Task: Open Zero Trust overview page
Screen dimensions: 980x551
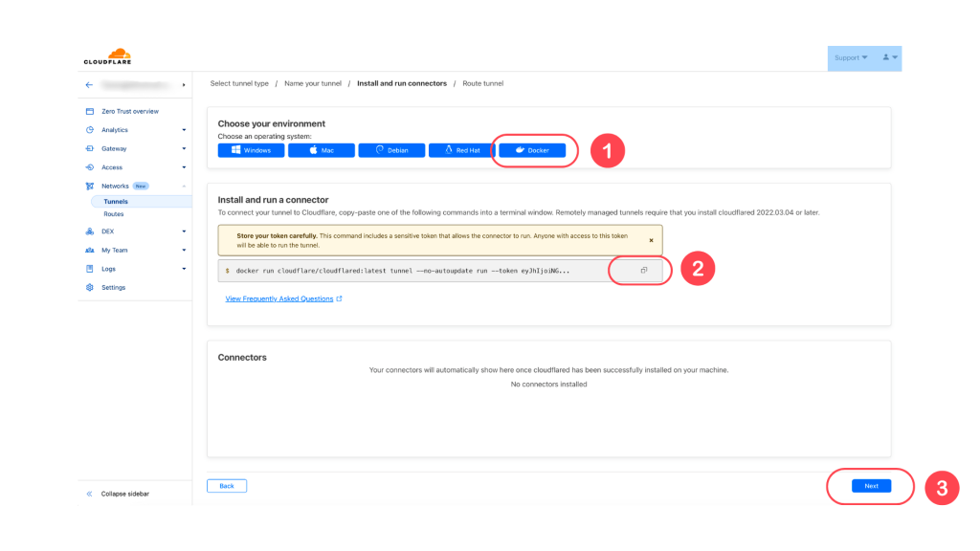Action: click(x=130, y=111)
